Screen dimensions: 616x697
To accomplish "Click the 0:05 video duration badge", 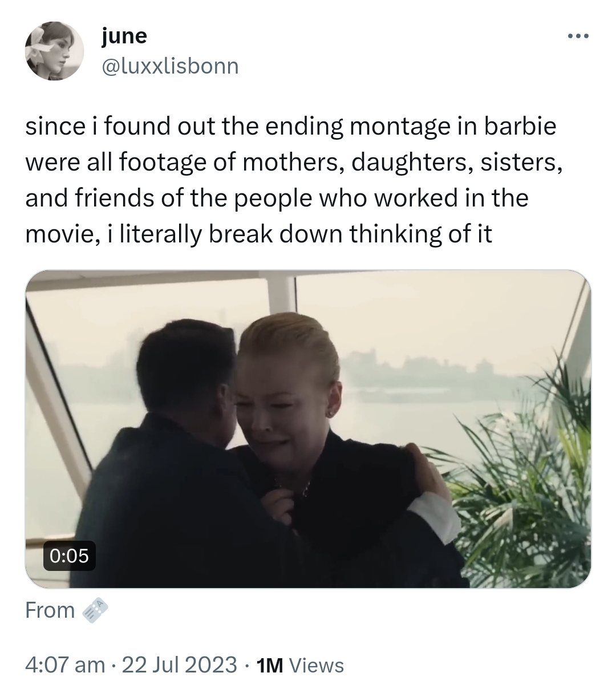I will [x=70, y=555].
